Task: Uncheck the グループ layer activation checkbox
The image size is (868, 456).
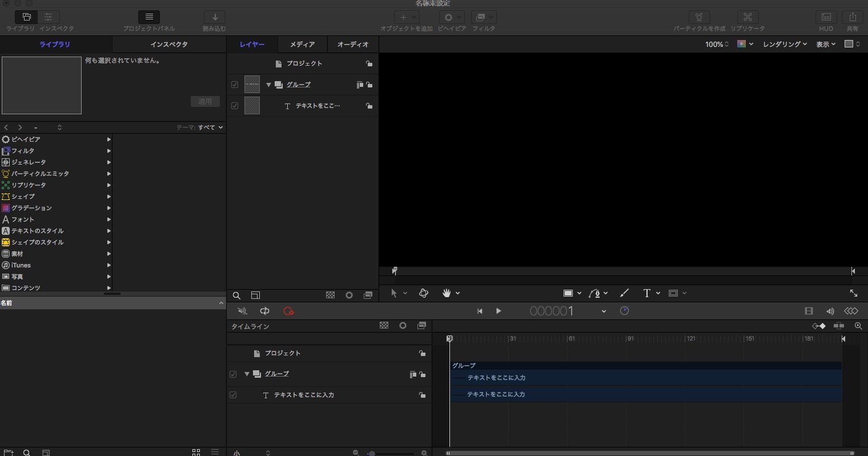Action: pyautogui.click(x=234, y=84)
